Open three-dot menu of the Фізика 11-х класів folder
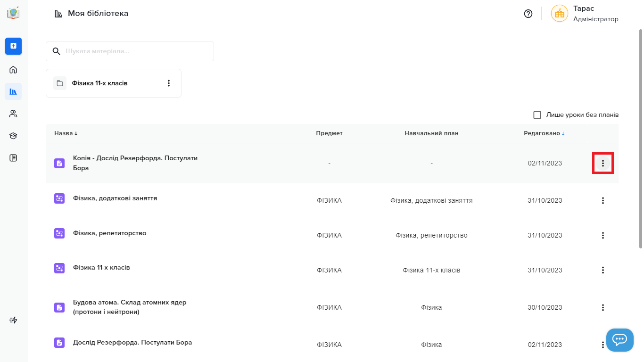This screenshot has height=362, width=644. pyautogui.click(x=169, y=83)
